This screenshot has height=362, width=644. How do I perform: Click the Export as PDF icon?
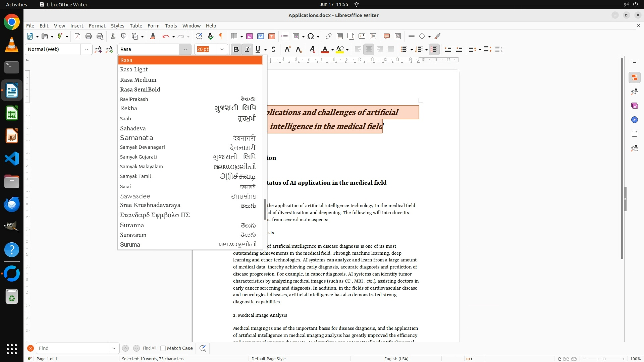77,36
